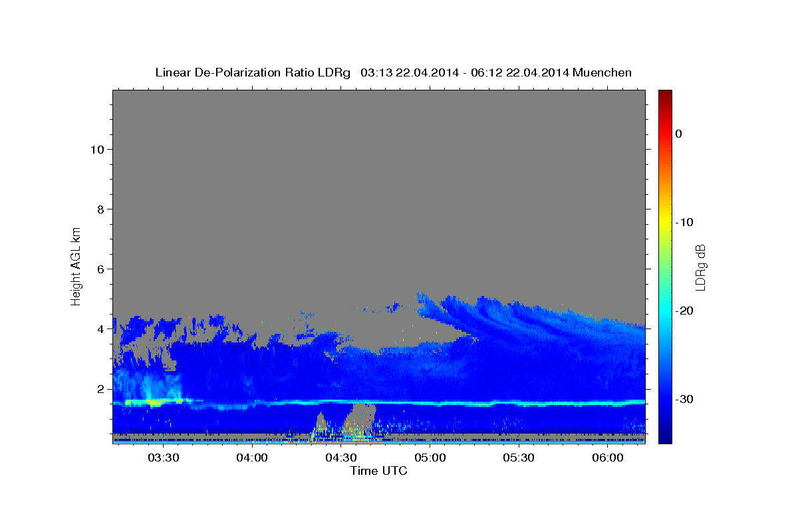Click the height tick label 2

(x=100, y=388)
